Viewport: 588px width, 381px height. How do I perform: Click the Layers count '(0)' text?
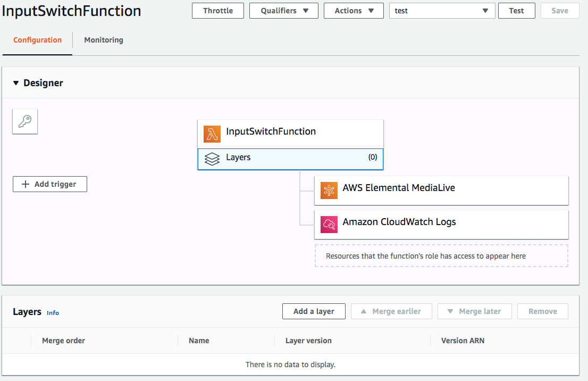point(372,158)
